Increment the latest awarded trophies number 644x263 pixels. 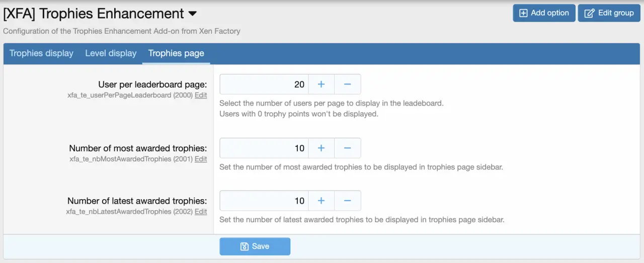pyautogui.click(x=321, y=201)
